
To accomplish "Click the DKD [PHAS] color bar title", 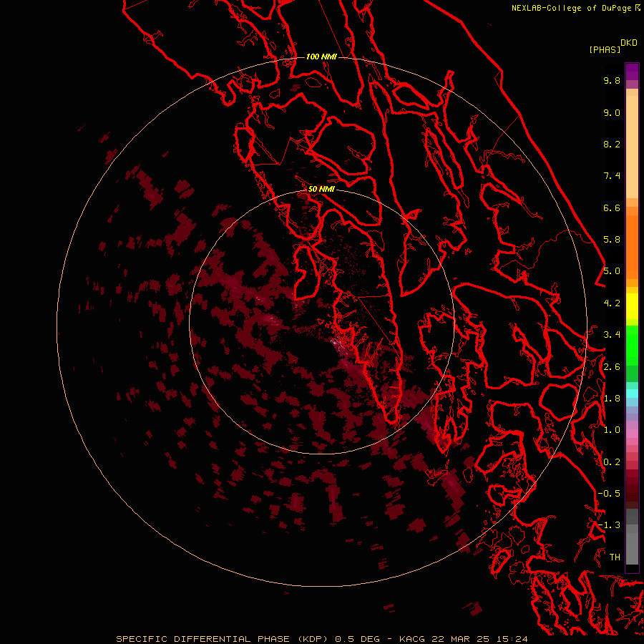I will click(613, 47).
